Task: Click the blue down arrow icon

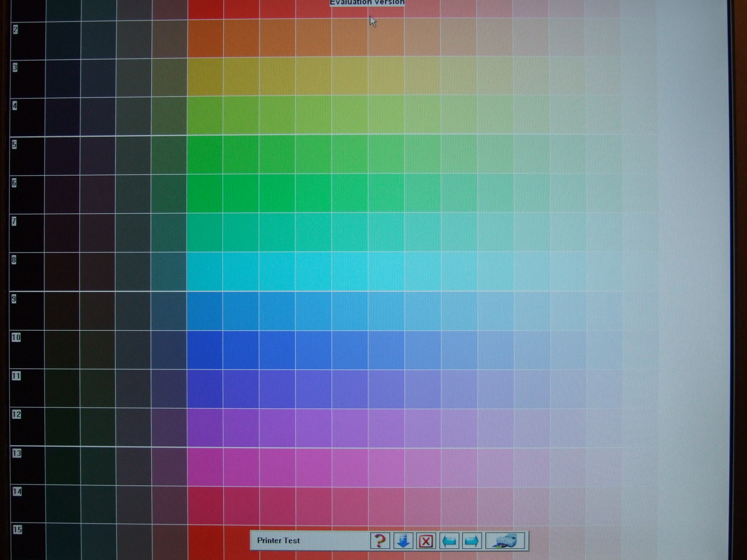Action: 403,541
